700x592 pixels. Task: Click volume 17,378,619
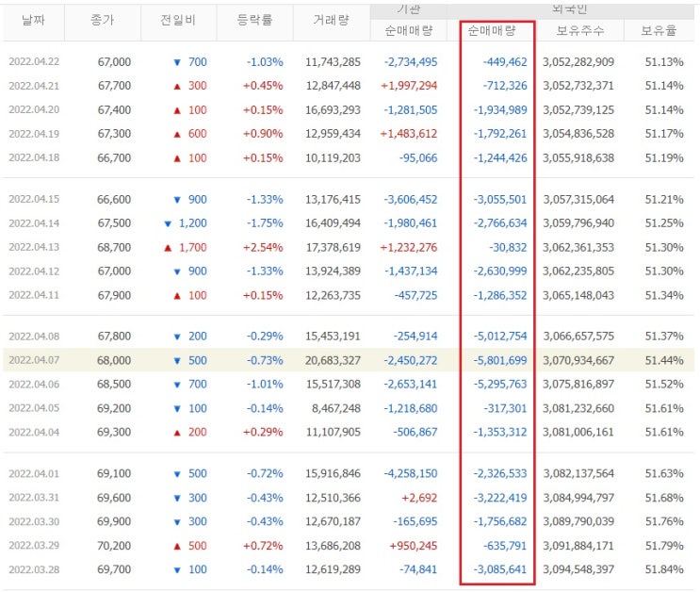333,247
